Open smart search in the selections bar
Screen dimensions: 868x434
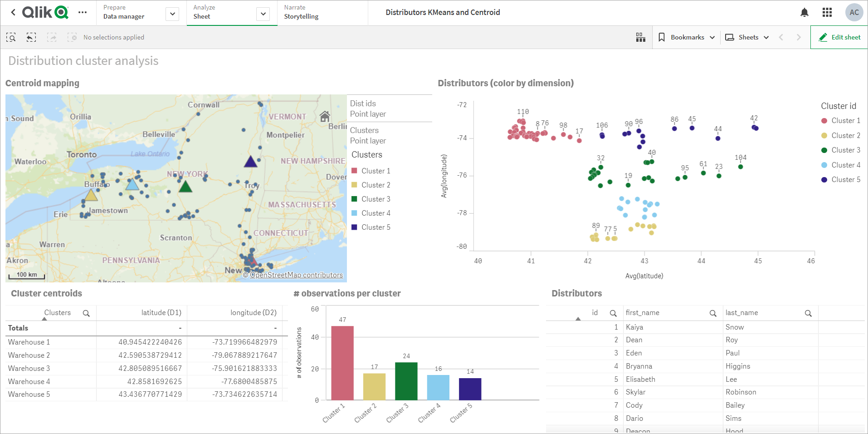[11, 37]
